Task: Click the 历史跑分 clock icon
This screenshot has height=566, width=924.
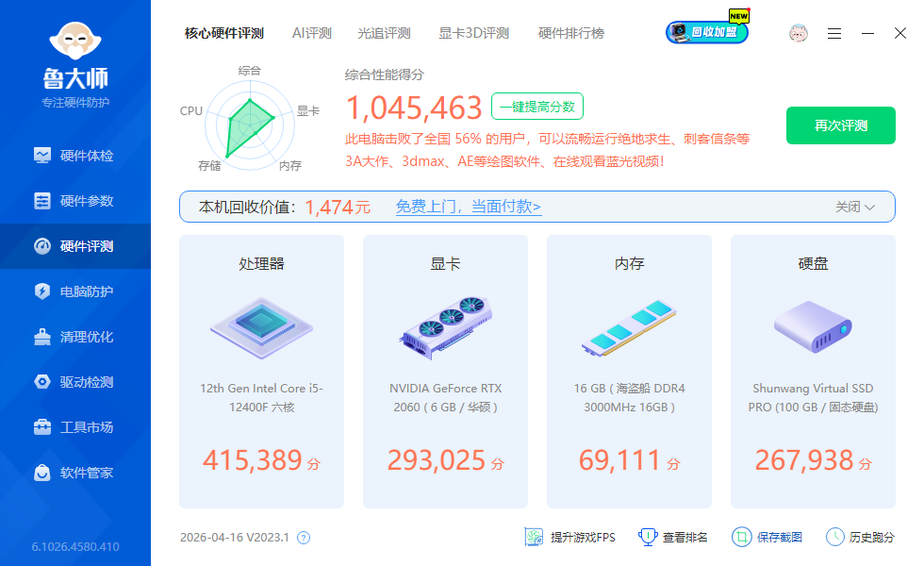Action: (835, 537)
